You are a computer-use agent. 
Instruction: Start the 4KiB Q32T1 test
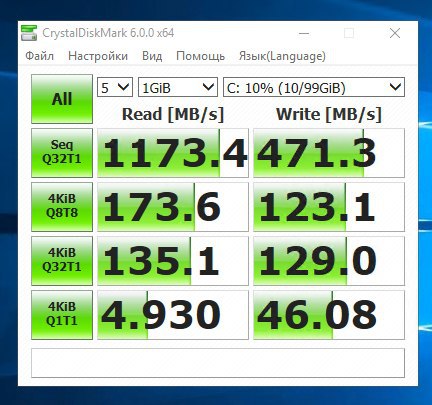tap(62, 261)
